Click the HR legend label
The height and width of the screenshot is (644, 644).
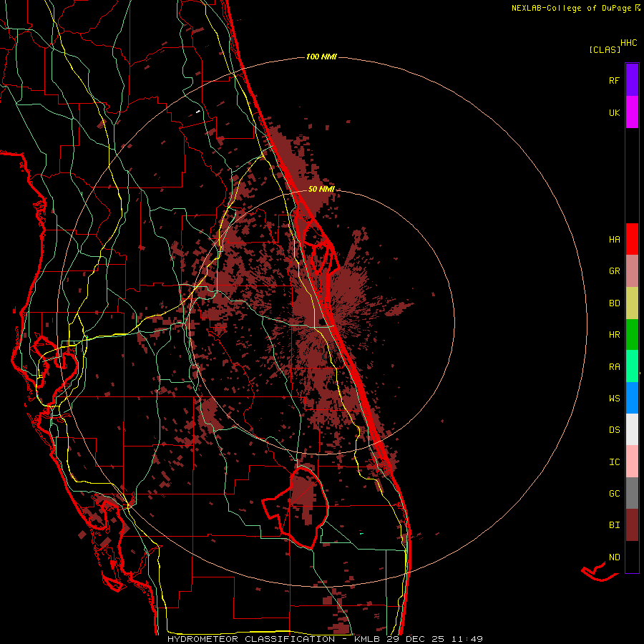(x=614, y=335)
